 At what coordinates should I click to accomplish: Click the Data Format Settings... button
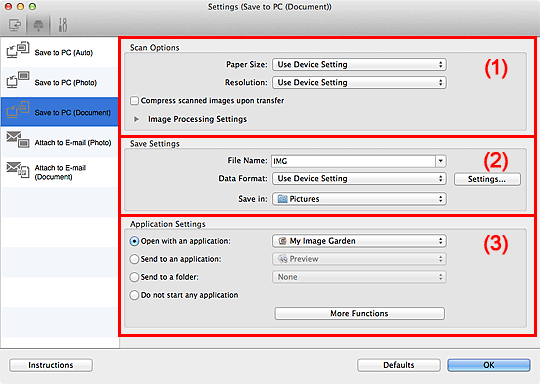[487, 179]
